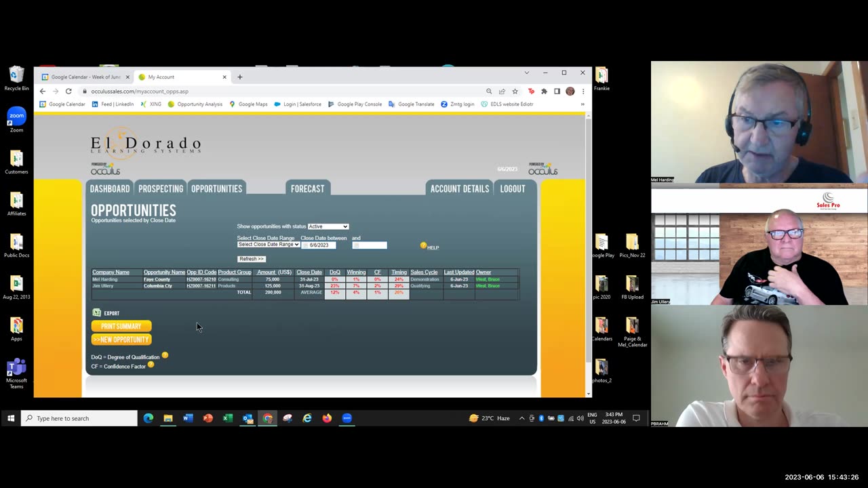This screenshot has width=868, height=488.
Task: Bookmark this page with the star icon
Action: click(515, 91)
